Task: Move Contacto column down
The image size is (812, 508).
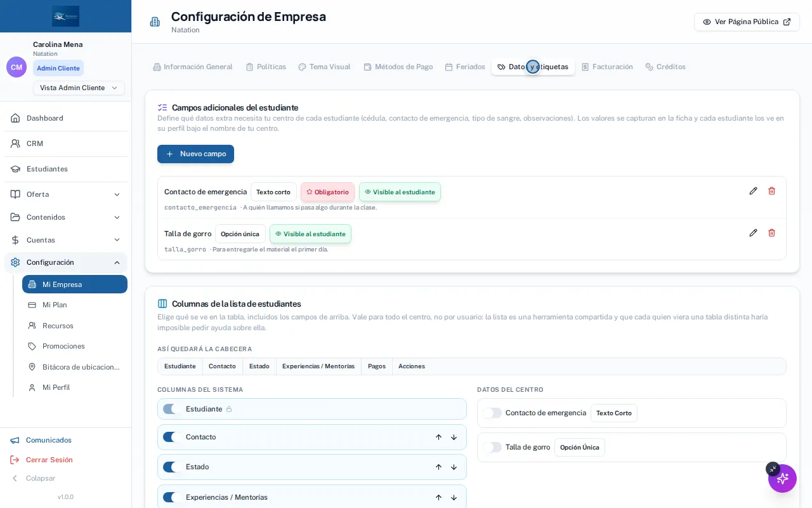Action: [x=454, y=438]
